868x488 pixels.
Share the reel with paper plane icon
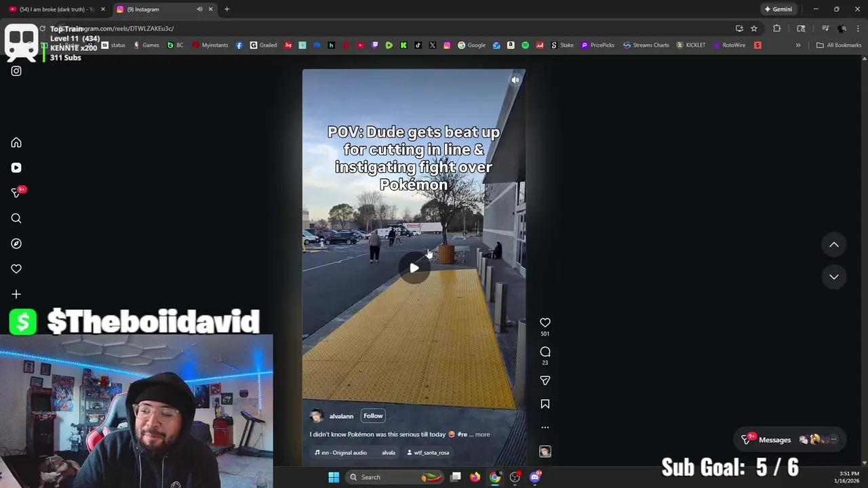pyautogui.click(x=545, y=380)
